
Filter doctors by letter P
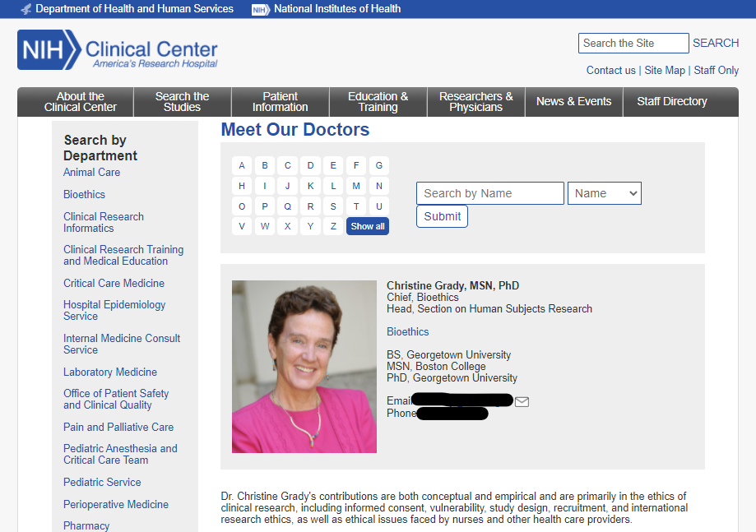265,206
